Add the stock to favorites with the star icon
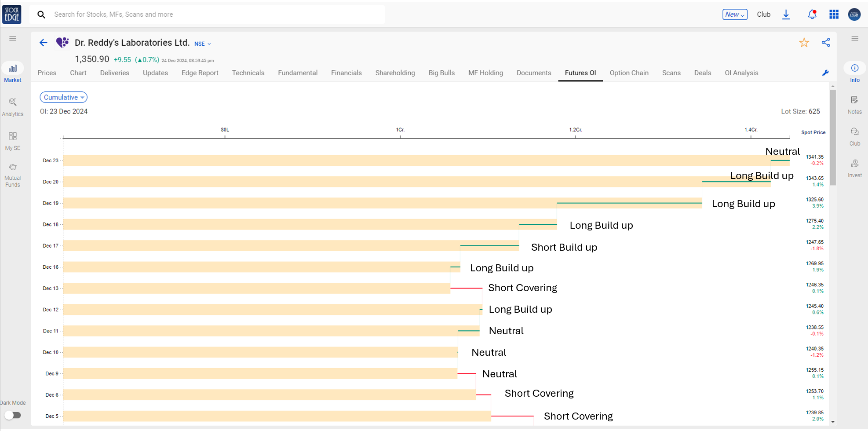Image resolution: width=868 pixels, height=431 pixels. [804, 43]
